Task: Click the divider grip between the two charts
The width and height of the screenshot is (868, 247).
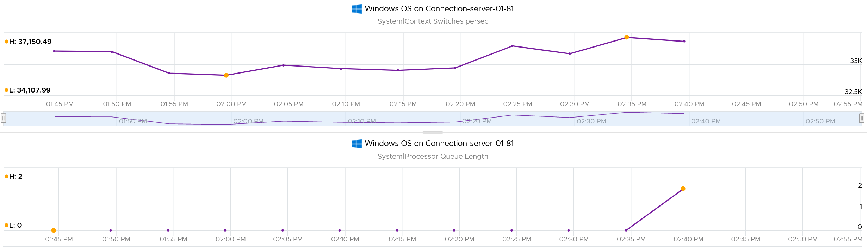Action: point(433,133)
